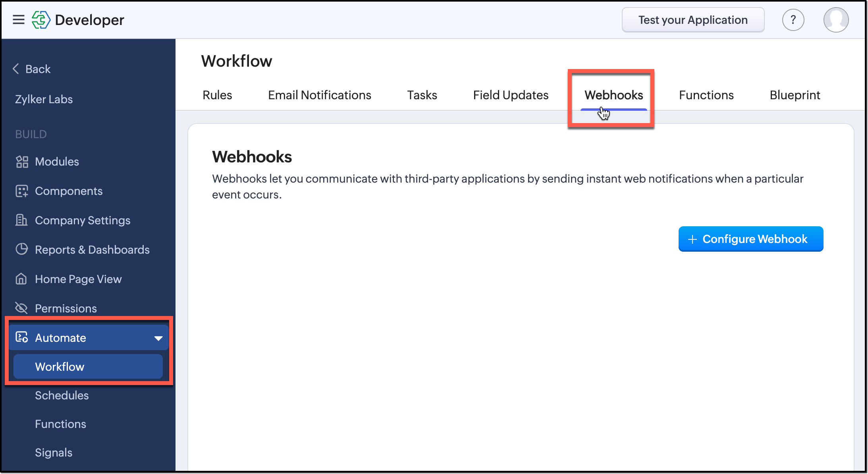The image size is (868, 474).
Task: Click the Configure Webhook button
Action: pyautogui.click(x=750, y=239)
